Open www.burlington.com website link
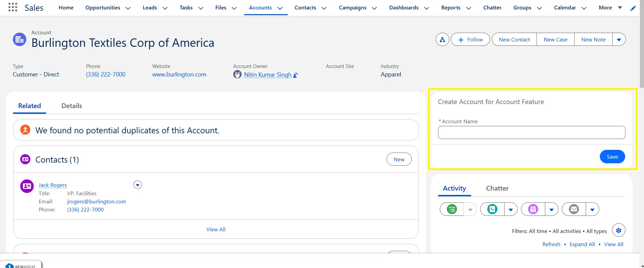The width and height of the screenshot is (644, 268). point(179,74)
